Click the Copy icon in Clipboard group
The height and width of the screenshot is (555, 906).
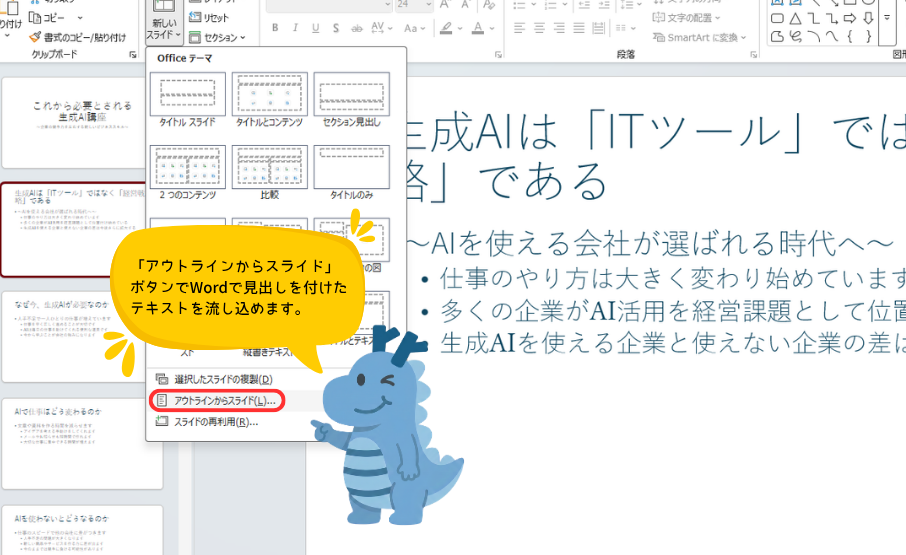pyautogui.click(x=35, y=18)
